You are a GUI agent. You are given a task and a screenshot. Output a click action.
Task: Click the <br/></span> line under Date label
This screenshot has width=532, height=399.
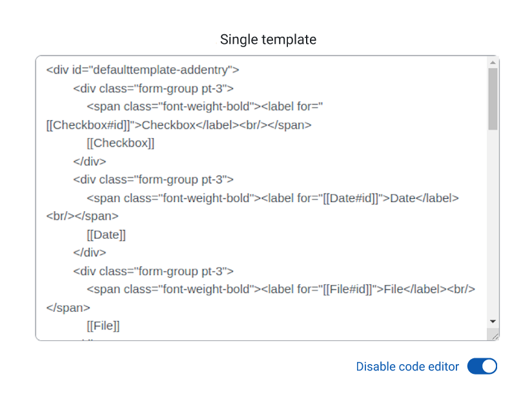click(x=82, y=216)
